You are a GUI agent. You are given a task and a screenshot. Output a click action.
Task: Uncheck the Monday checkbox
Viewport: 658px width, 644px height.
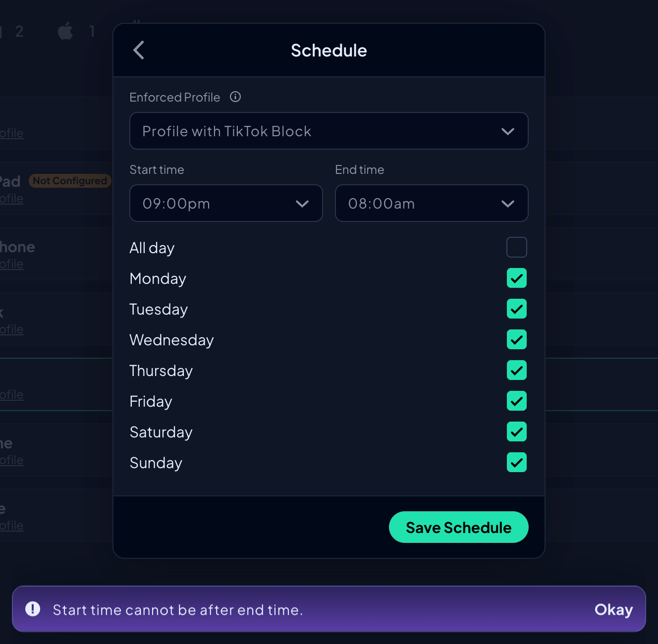click(516, 278)
